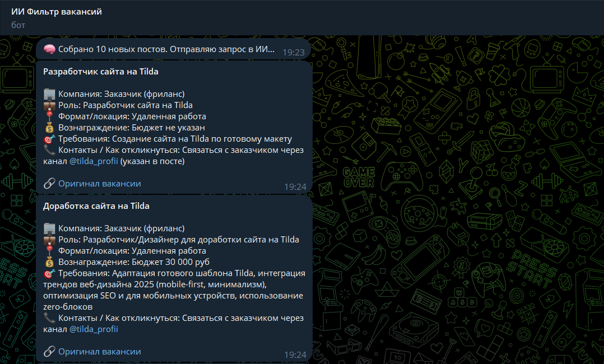Click the joystick icon next to Формат/локация
Viewport: 604px width, 364px height.
pyautogui.click(x=50, y=116)
